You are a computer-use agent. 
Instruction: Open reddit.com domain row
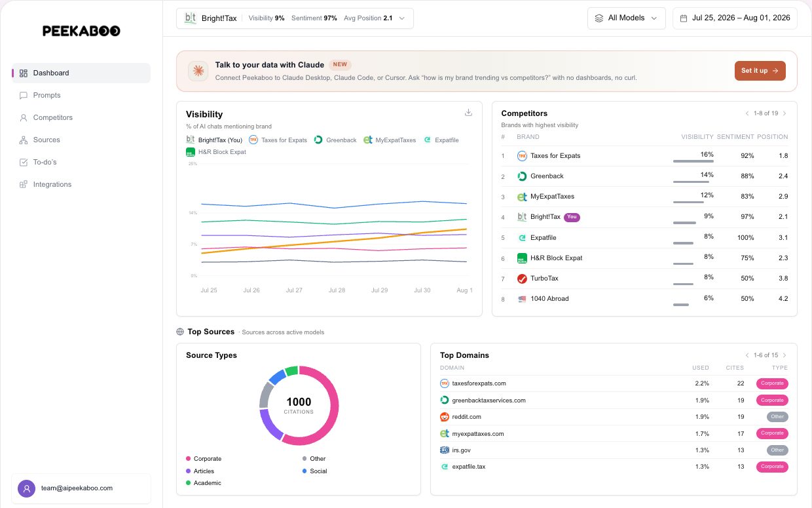(x=614, y=417)
